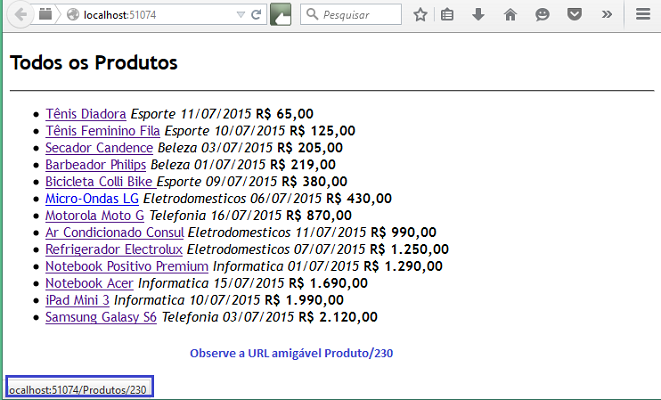Click the status bar URL Produtos/230
Viewport: 661px width, 400px height.
pyautogui.click(x=79, y=389)
